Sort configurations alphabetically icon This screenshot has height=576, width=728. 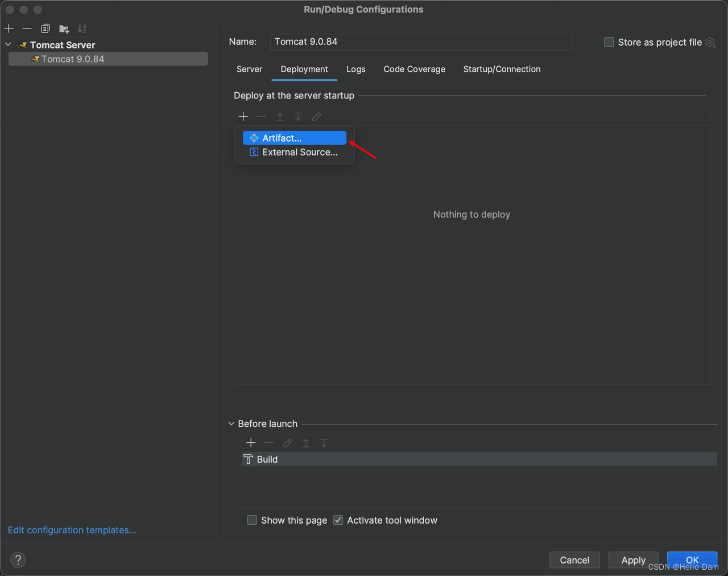82,28
